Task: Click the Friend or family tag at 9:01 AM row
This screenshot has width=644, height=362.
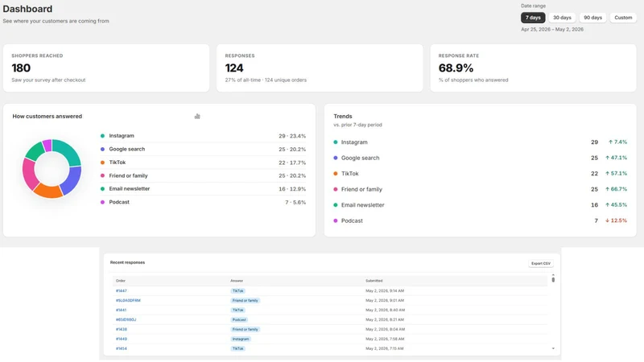Action: [x=246, y=300]
